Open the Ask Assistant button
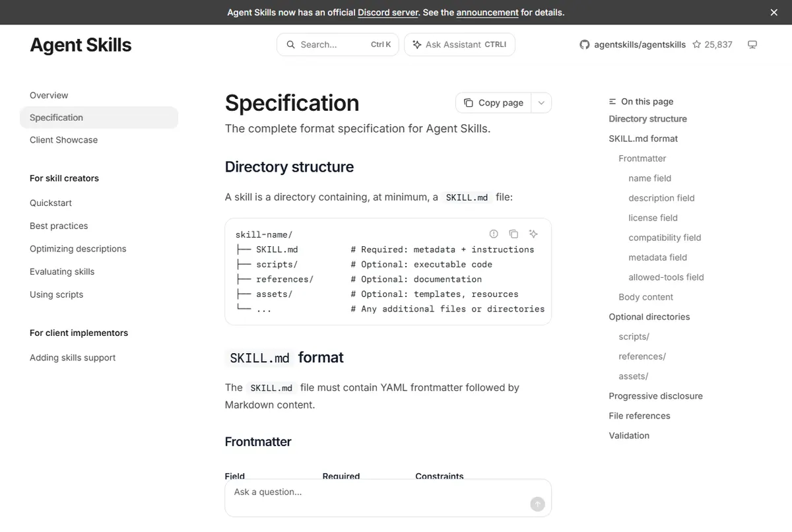 pos(459,45)
